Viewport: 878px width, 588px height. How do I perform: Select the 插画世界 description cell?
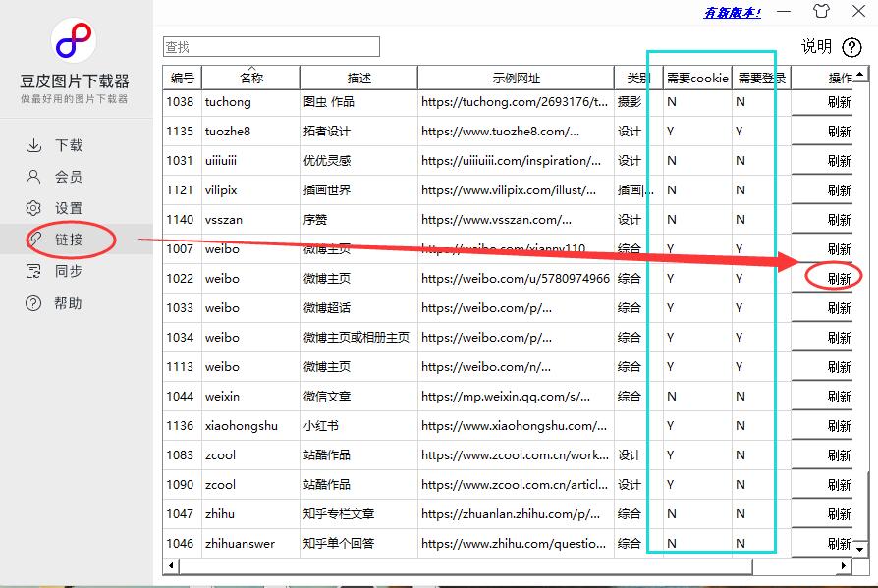click(x=358, y=190)
